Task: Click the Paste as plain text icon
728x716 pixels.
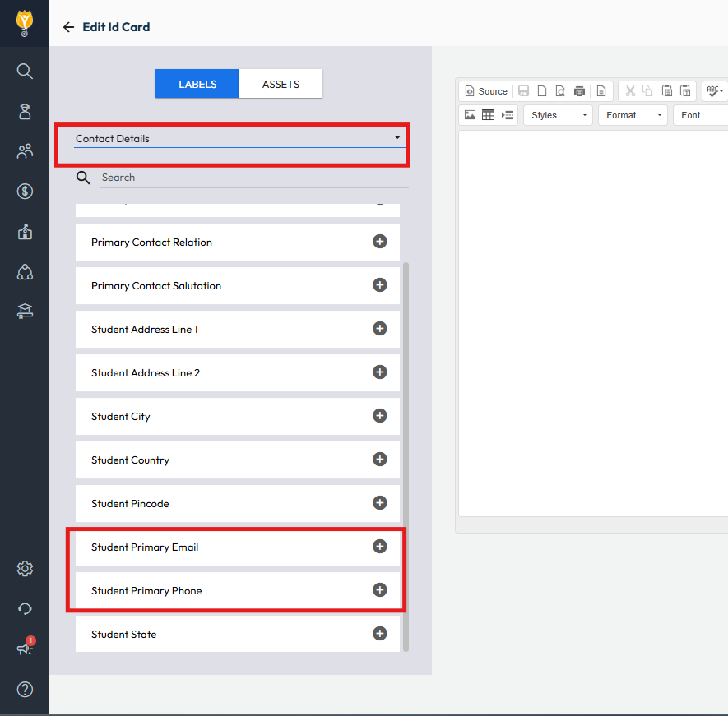Action: pos(685,91)
